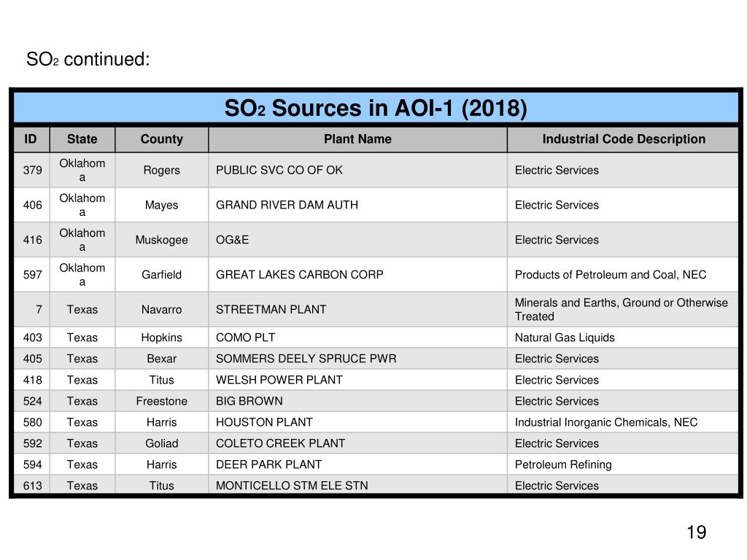Viewport: 747px width, 560px height.
Task: Click county cell 'Goliad'
Action: click(161, 443)
